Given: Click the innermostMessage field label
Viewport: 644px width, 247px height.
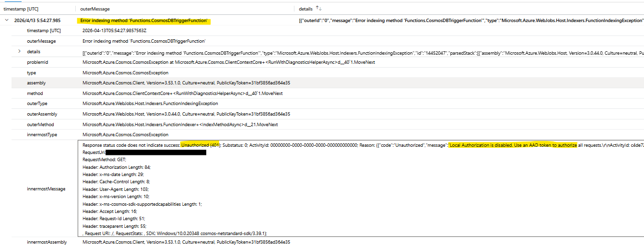Looking at the screenshot, I should coord(46,188).
